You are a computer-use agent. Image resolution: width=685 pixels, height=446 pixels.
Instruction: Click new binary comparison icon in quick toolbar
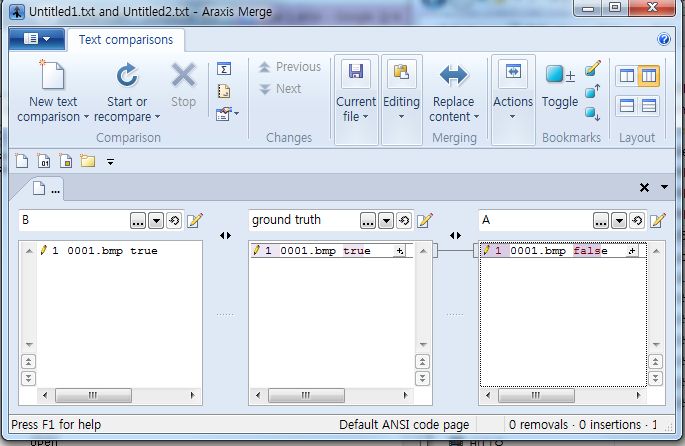[x=44, y=161]
